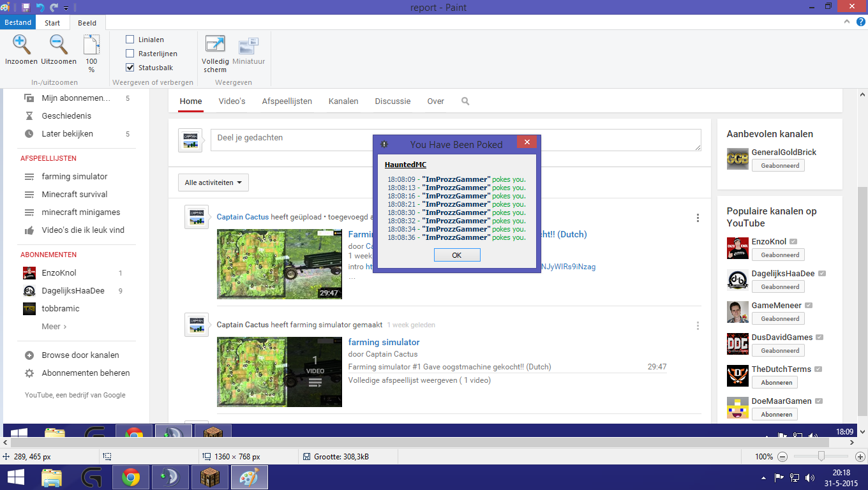Open the Minecraft crafting table taskbar icon

[211, 477]
